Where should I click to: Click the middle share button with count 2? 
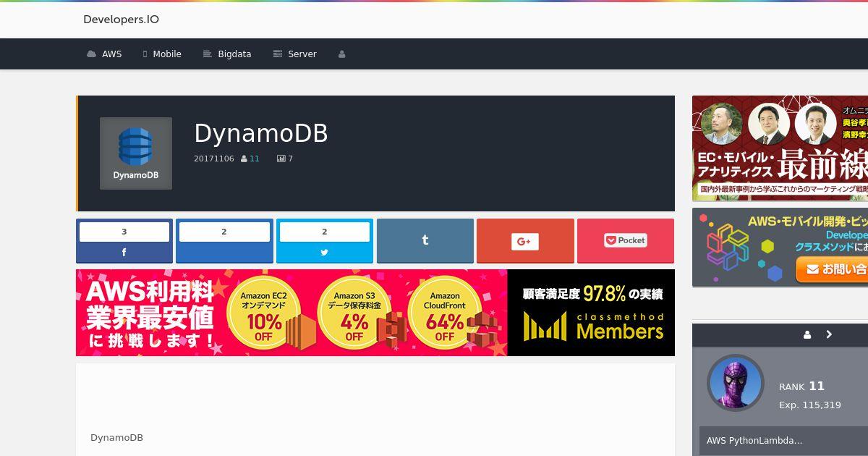click(x=224, y=241)
